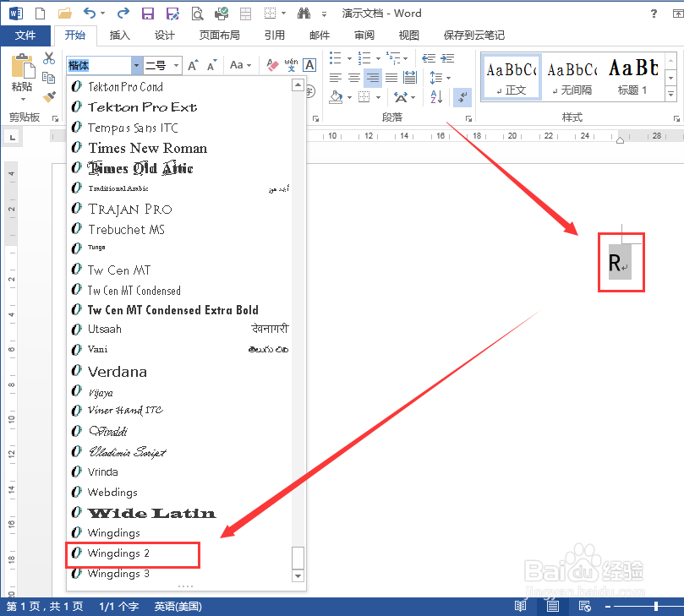
Task: Center the text alignment
Action: [353, 78]
